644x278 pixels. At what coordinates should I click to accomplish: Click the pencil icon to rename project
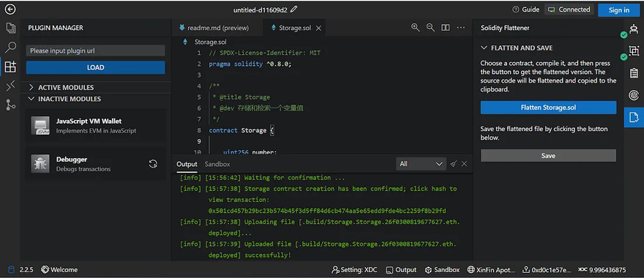click(x=293, y=10)
